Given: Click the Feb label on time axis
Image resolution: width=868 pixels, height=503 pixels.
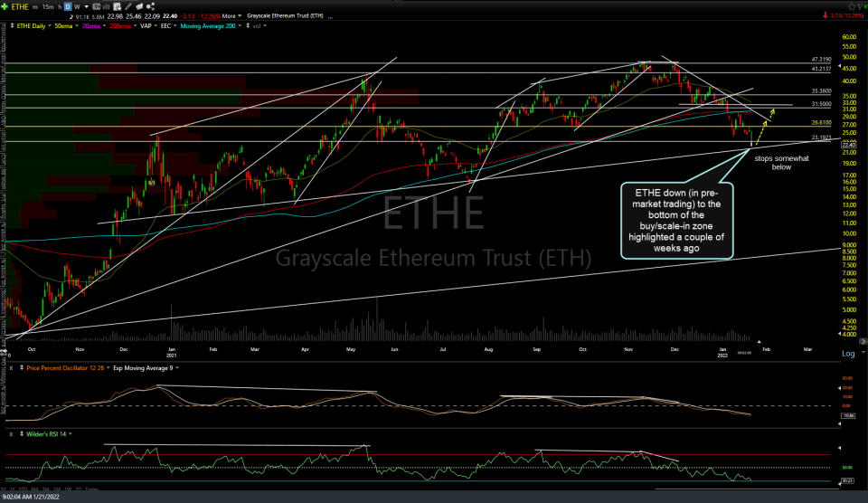Looking at the screenshot, I should point(766,349).
